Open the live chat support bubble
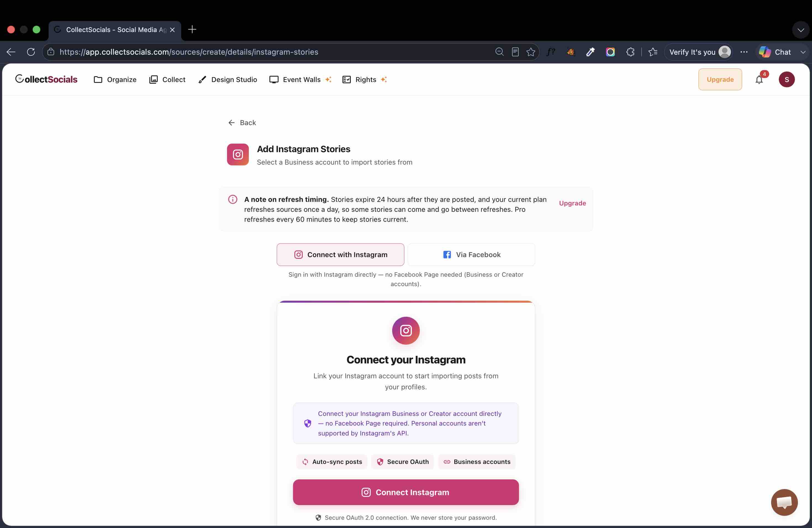 (784, 502)
